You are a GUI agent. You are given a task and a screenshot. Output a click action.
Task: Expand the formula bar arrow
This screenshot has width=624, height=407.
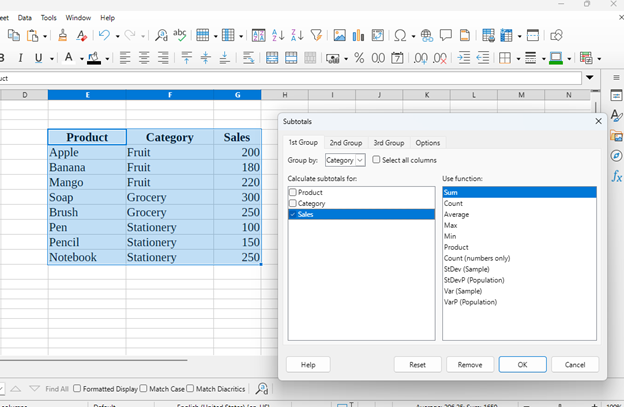(x=590, y=78)
